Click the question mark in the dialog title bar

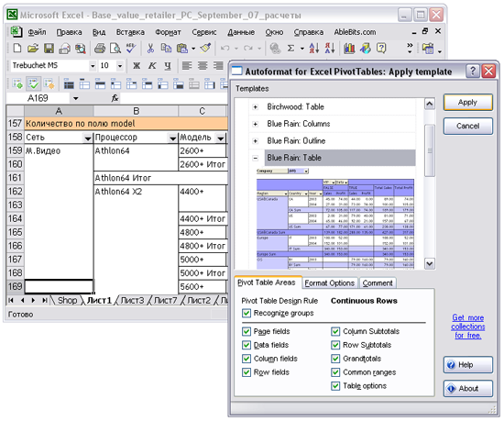(473, 71)
